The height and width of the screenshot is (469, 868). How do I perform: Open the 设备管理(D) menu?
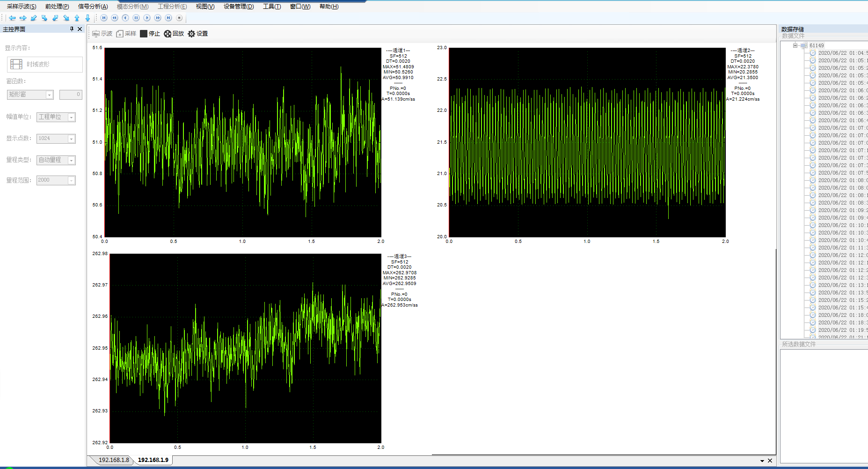point(238,7)
